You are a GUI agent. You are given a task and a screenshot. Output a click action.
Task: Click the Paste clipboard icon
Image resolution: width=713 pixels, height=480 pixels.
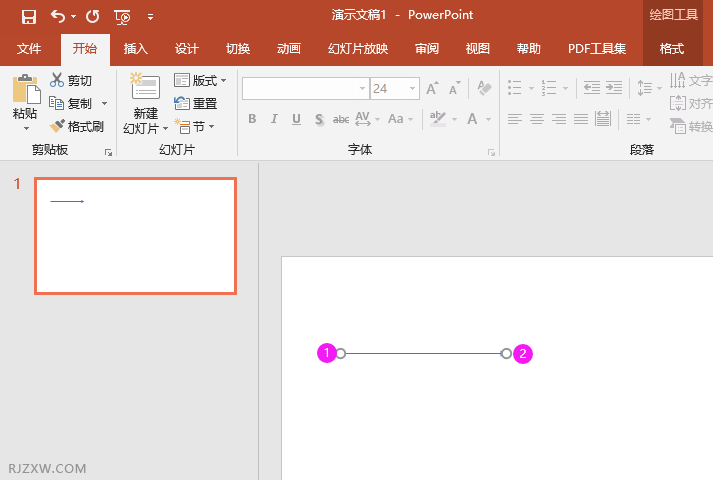coord(25,92)
